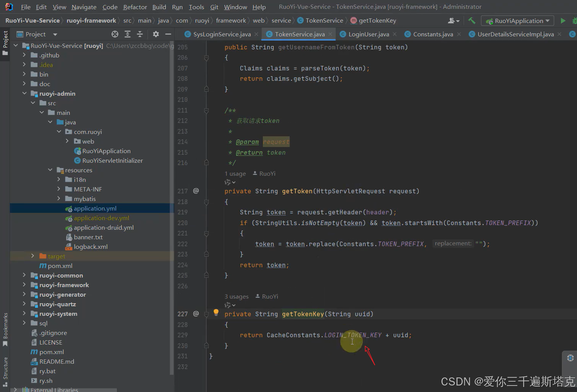Click the @ gutter icon on line 227

pyautogui.click(x=196, y=314)
